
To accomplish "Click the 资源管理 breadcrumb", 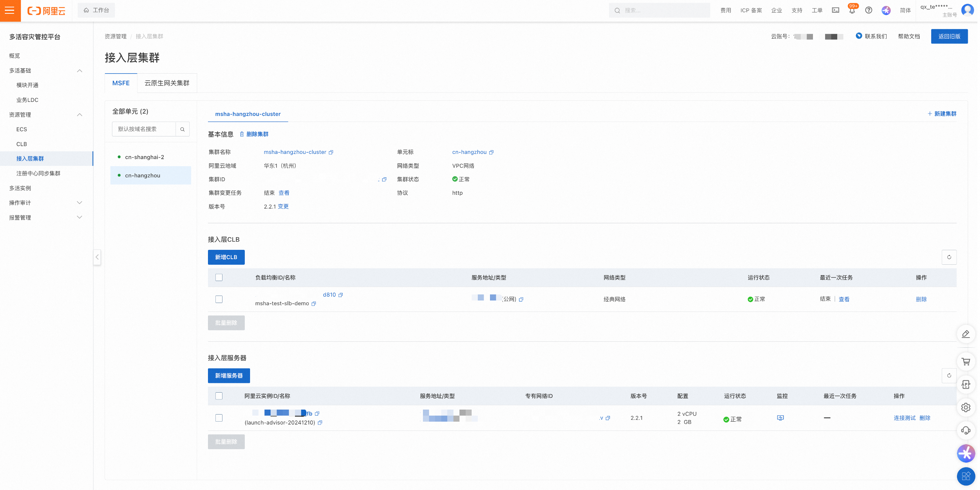I will tap(116, 36).
